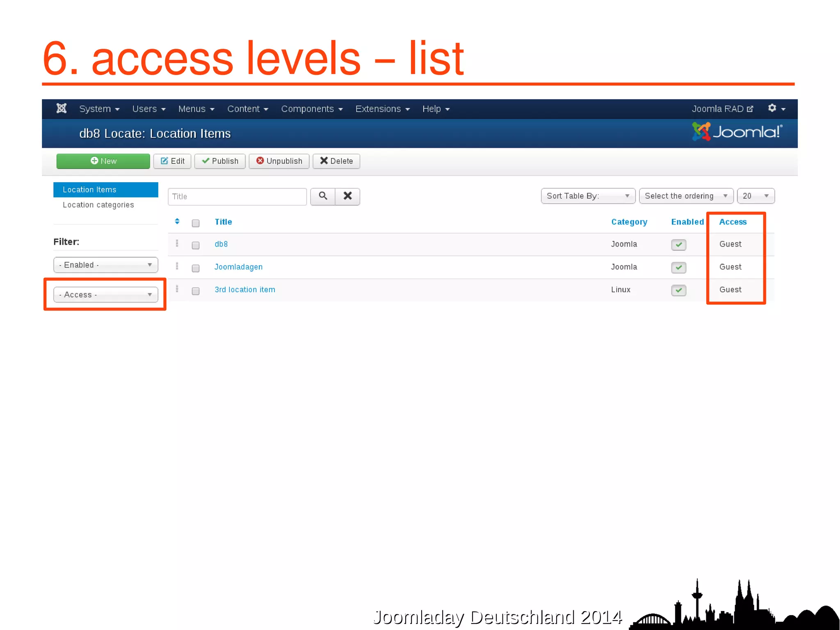Check the select-all checkbox in the header
The image size is (840, 630).
point(196,223)
